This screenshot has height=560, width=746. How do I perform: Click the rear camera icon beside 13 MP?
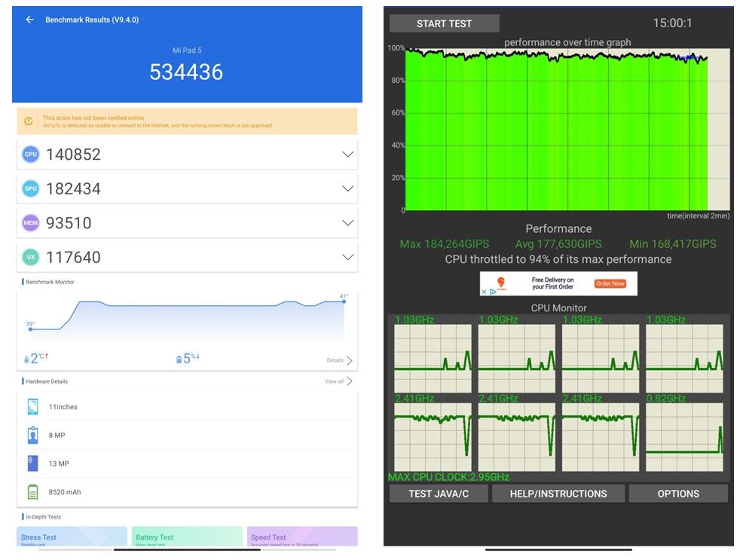coord(32,464)
